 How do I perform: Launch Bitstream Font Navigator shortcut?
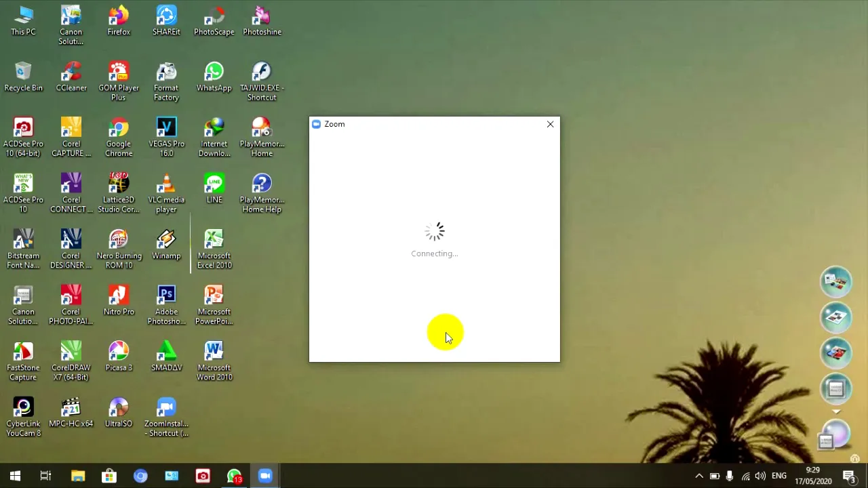pos(23,249)
